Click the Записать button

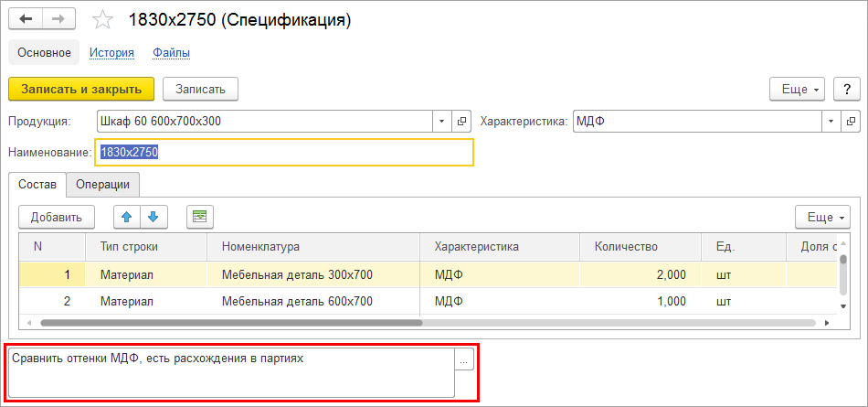(x=200, y=90)
